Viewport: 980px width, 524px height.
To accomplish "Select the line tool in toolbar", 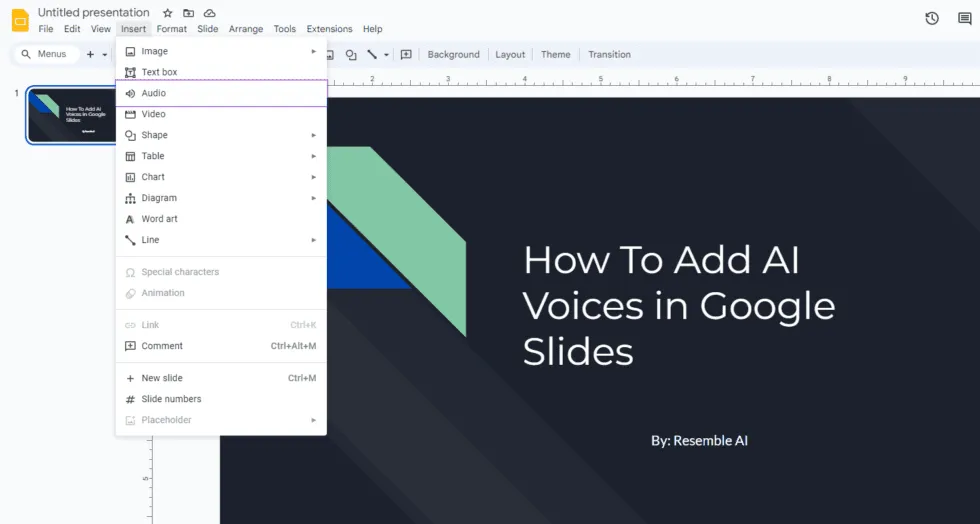I will [x=372, y=54].
